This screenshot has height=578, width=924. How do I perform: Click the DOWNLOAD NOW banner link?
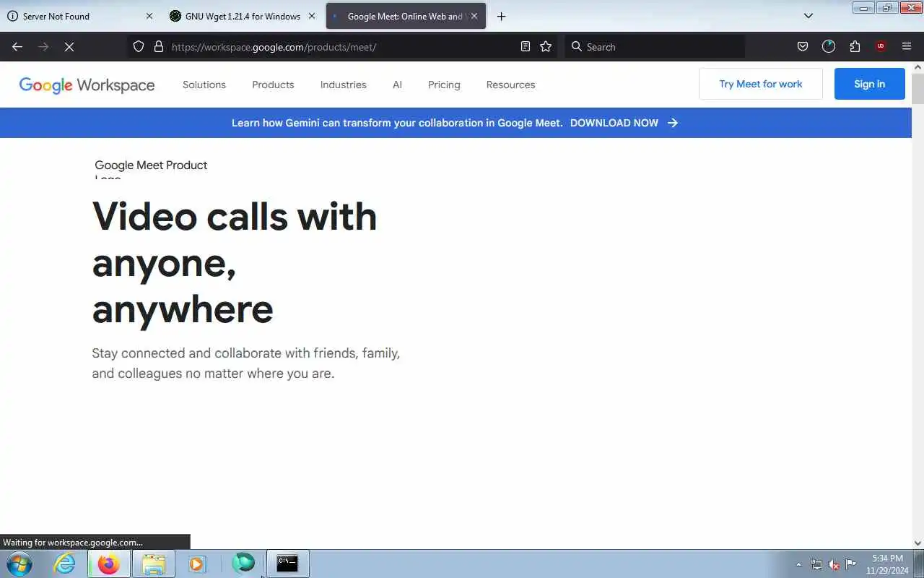pos(614,123)
